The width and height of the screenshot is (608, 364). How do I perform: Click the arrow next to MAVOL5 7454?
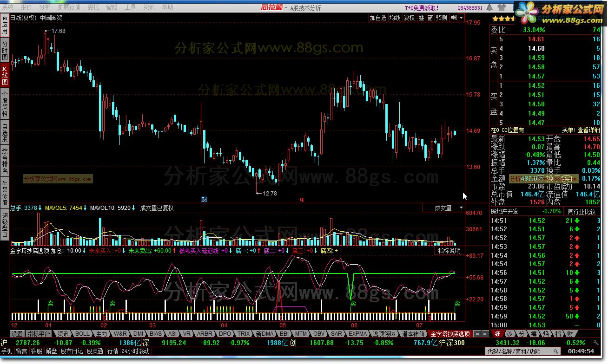pos(86,208)
